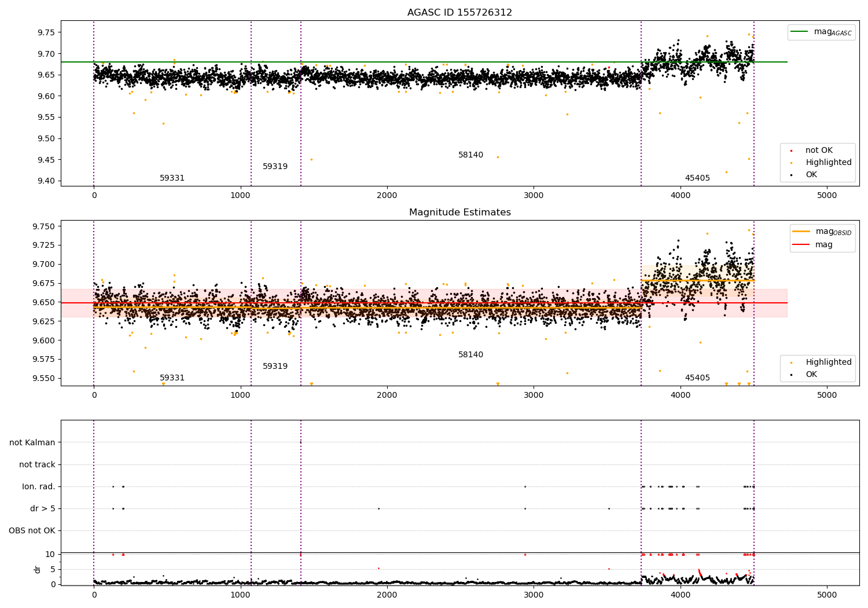Click 'Highlighted' in the top plot legend
The image size is (868, 608).
click(820, 163)
